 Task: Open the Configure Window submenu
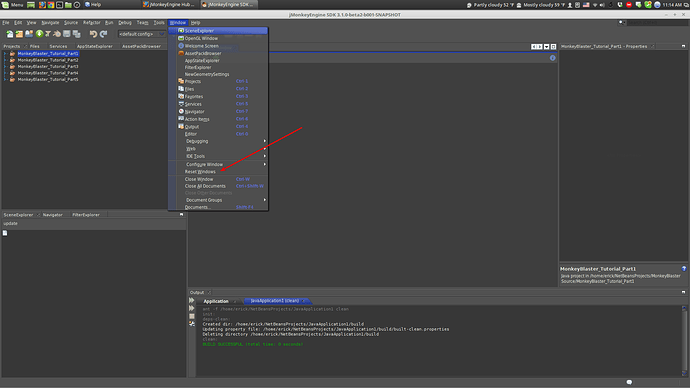[218, 164]
